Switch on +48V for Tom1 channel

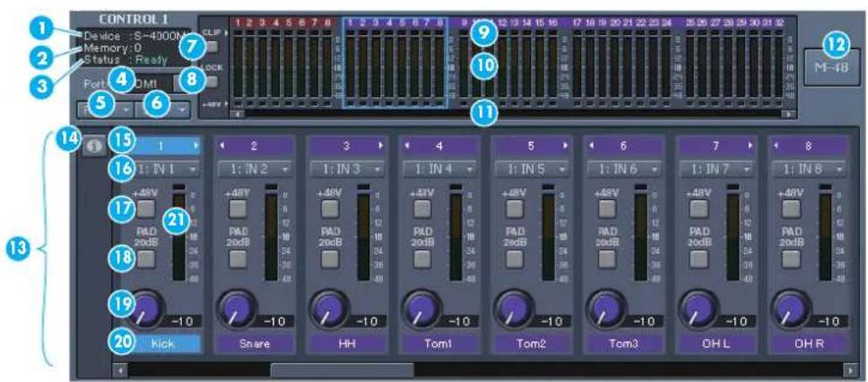(423, 208)
